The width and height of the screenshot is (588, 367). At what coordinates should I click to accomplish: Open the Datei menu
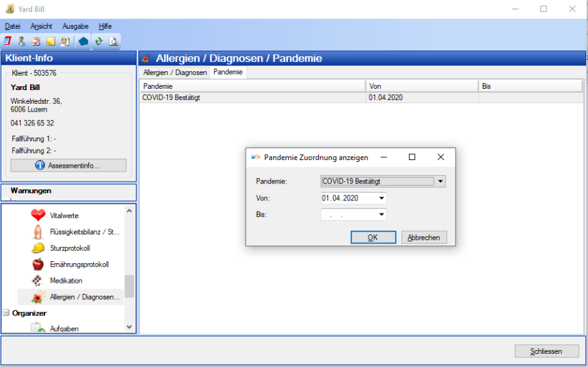12,26
